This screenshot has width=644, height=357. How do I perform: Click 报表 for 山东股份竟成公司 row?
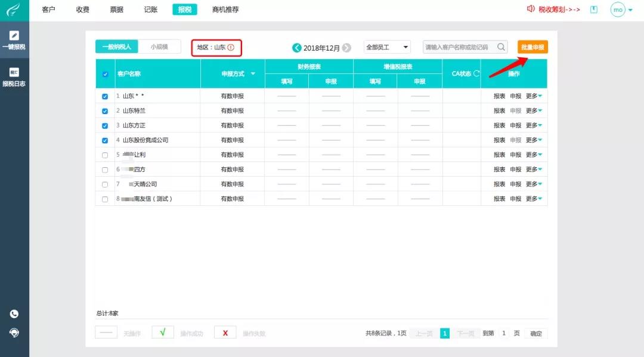pyautogui.click(x=500, y=140)
